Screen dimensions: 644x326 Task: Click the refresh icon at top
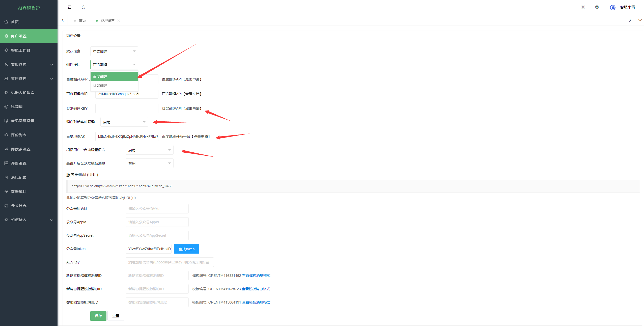pyautogui.click(x=83, y=7)
